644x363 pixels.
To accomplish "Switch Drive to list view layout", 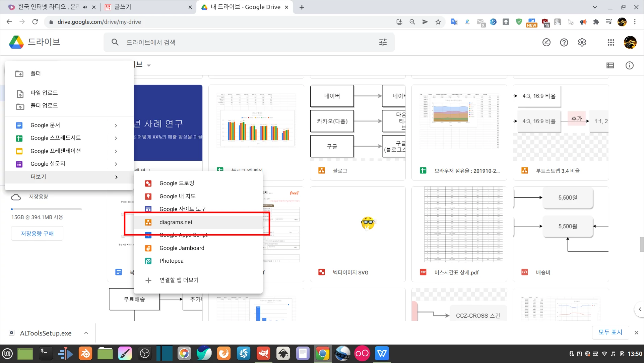I will [x=610, y=65].
